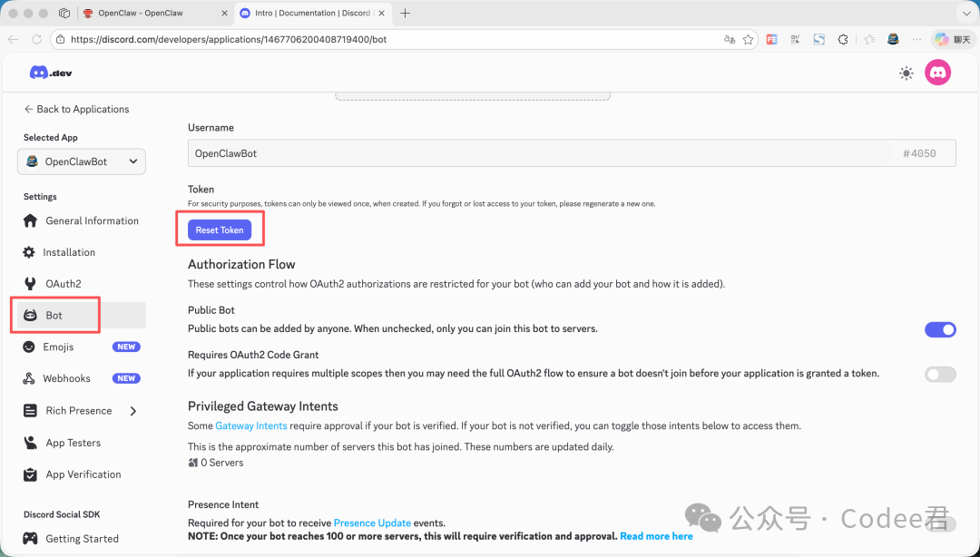Click the browser back arrow
Image resolution: width=980 pixels, height=557 pixels.
click(x=13, y=39)
